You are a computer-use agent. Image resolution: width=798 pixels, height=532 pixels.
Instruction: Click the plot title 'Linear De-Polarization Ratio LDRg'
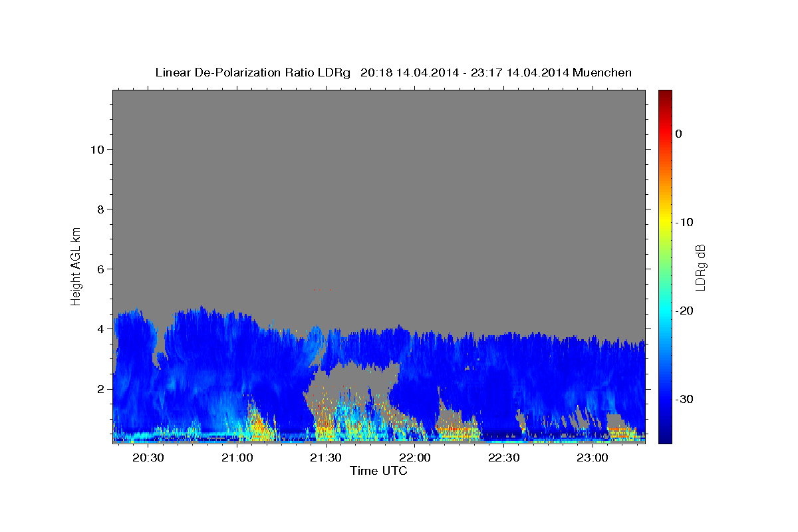pyautogui.click(x=253, y=72)
